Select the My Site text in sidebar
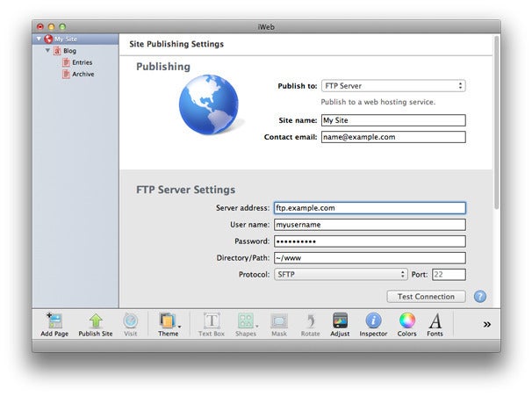 tap(66, 39)
